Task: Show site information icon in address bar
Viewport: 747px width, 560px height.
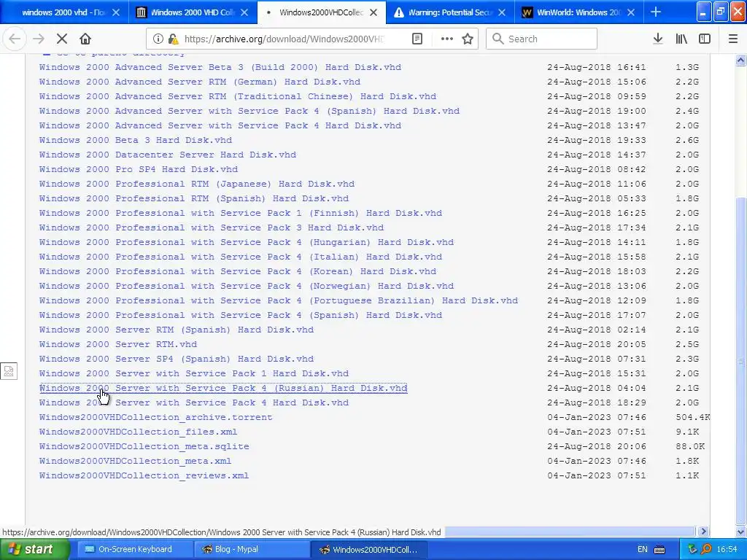Action: (158, 39)
